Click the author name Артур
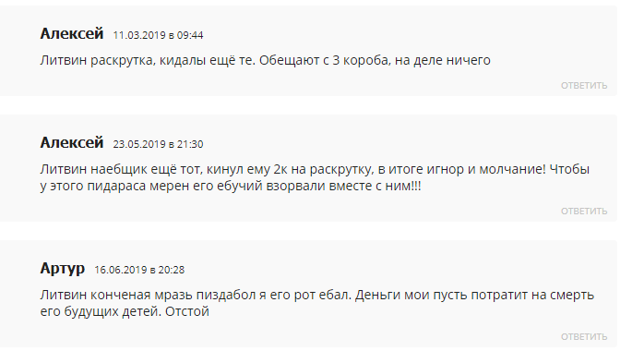Image resolution: width=644 pixels, height=363 pixels. 63,269
